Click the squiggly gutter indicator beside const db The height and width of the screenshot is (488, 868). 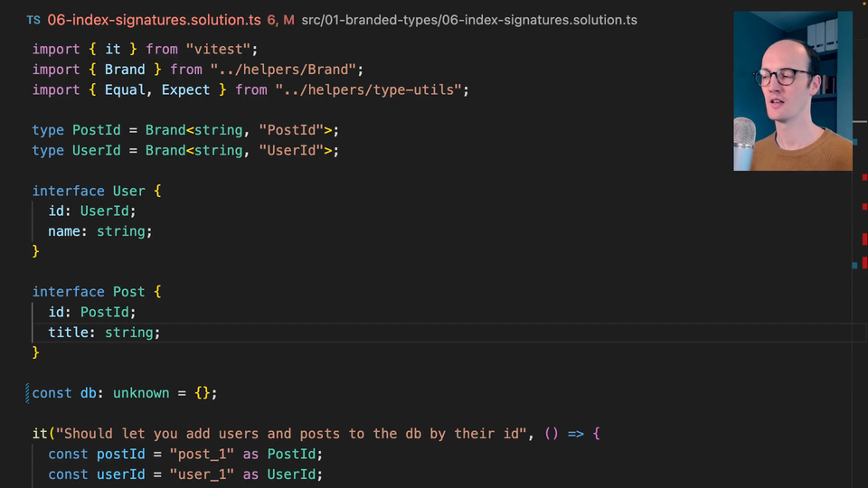point(28,393)
